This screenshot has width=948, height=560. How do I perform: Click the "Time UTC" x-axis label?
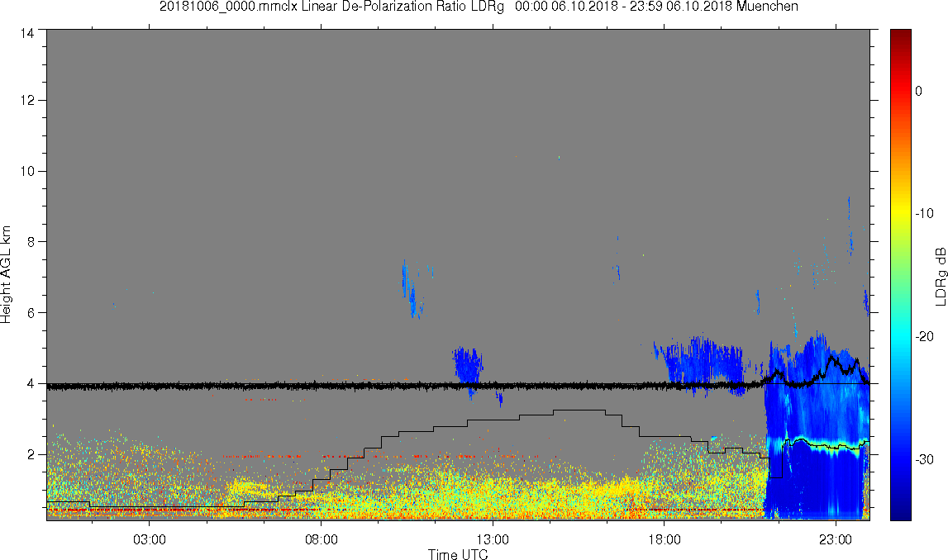point(458,554)
